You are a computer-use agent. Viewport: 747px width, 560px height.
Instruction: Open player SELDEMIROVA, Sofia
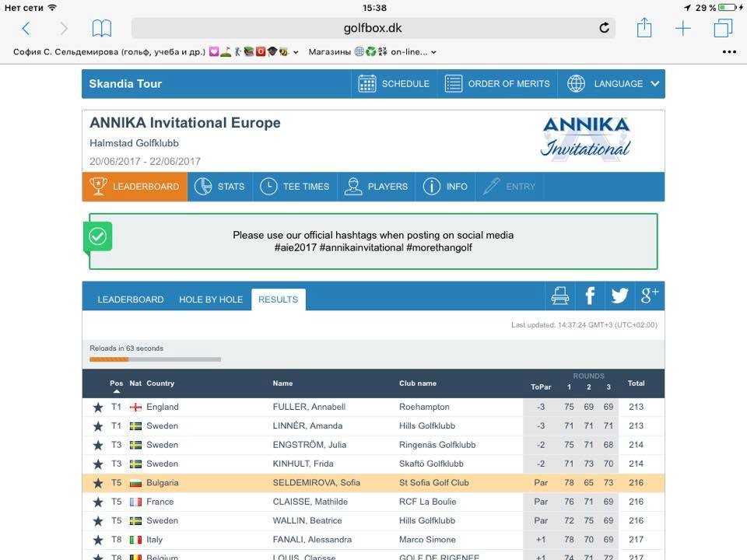click(x=317, y=483)
